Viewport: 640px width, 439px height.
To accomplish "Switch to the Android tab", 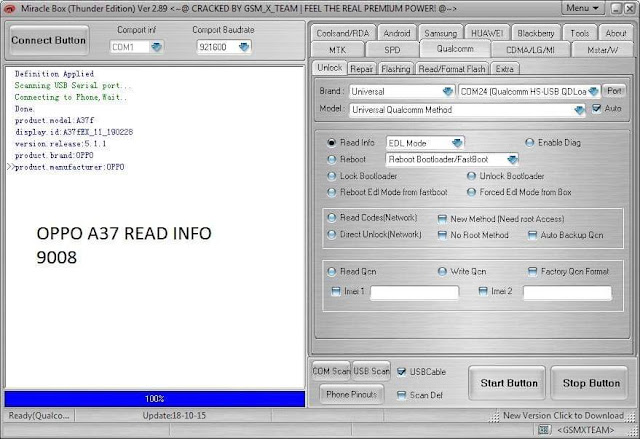I will 397,33.
